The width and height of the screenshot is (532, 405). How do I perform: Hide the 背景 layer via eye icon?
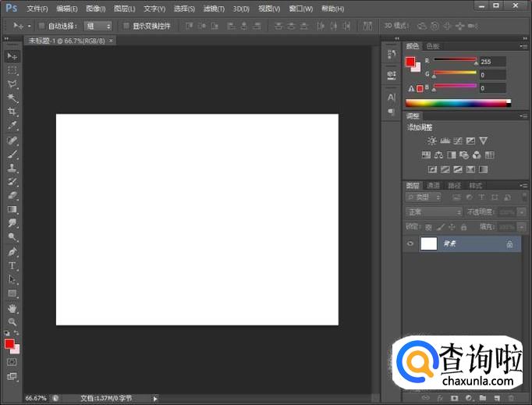pyautogui.click(x=411, y=243)
